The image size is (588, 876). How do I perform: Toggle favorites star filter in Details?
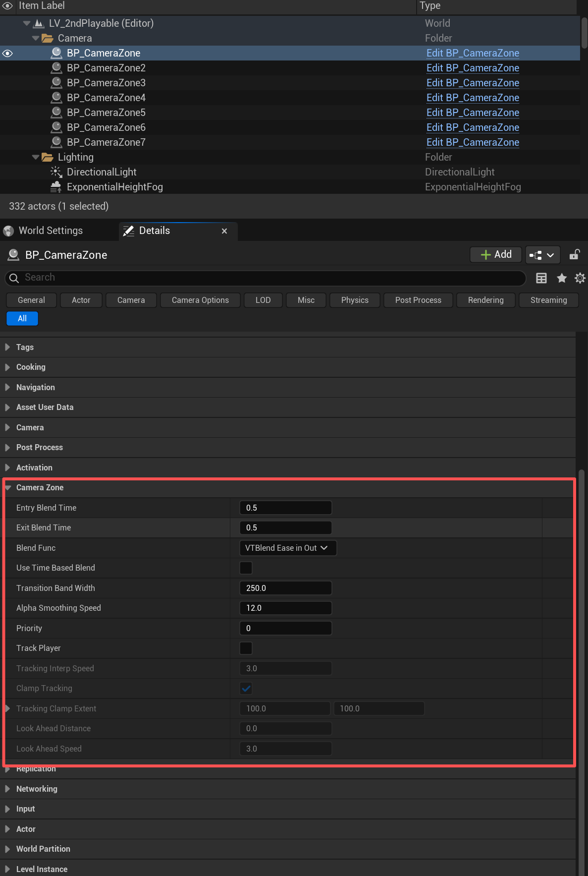pos(562,278)
